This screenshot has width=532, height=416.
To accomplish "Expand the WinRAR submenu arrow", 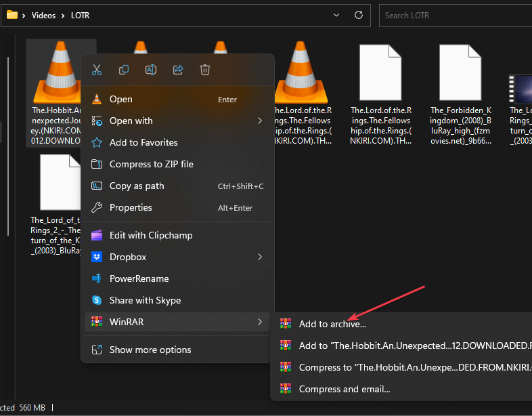I will pos(260,322).
